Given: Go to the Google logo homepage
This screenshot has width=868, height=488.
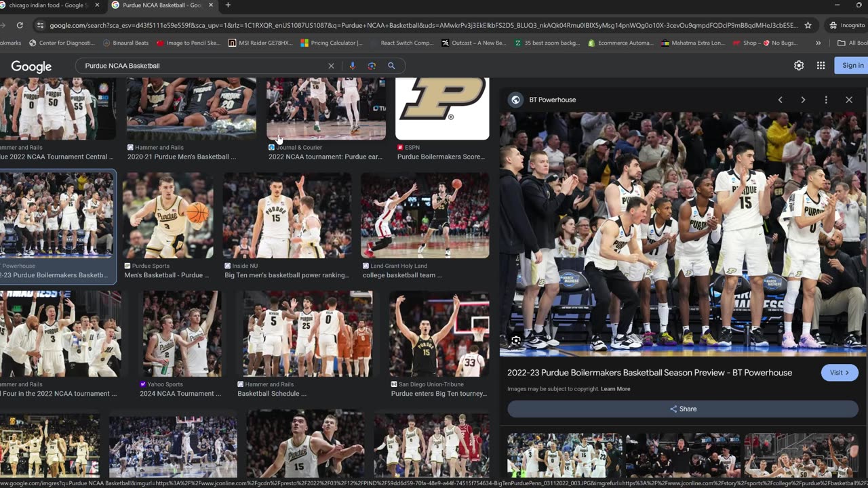Looking at the screenshot, I should point(31,66).
